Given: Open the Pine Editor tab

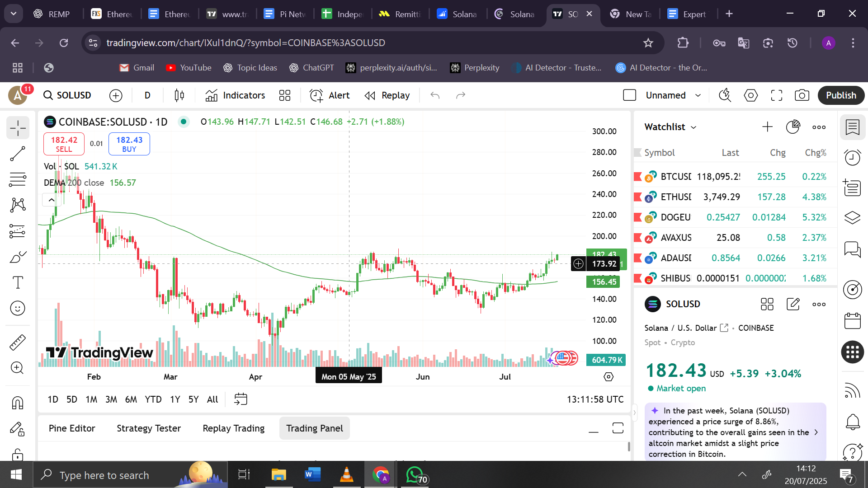Looking at the screenshot, I should pos(72,428).
